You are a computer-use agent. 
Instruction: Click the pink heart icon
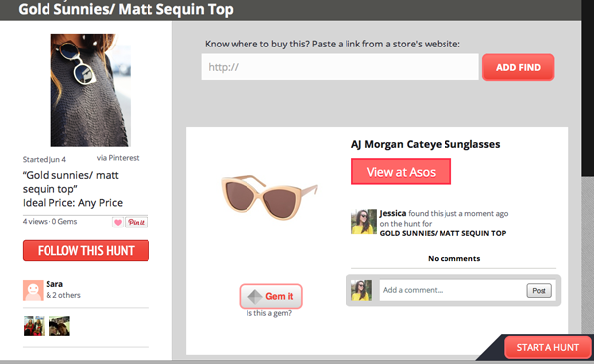click(118, 222)
